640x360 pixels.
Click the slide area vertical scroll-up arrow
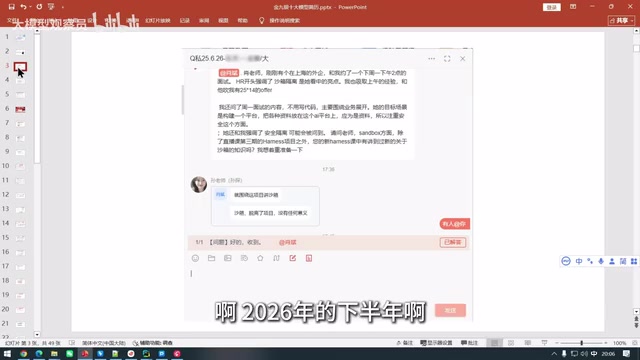[x=636, y=31]
